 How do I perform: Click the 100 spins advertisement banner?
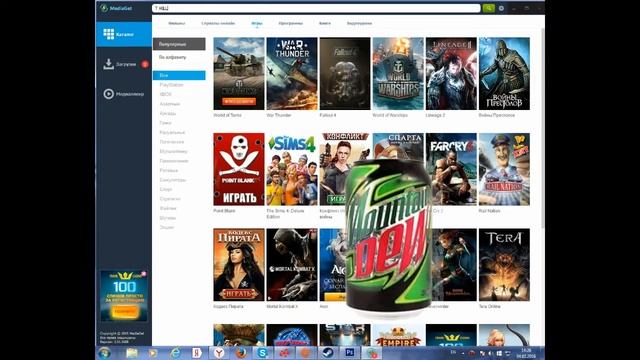point(124,296)
